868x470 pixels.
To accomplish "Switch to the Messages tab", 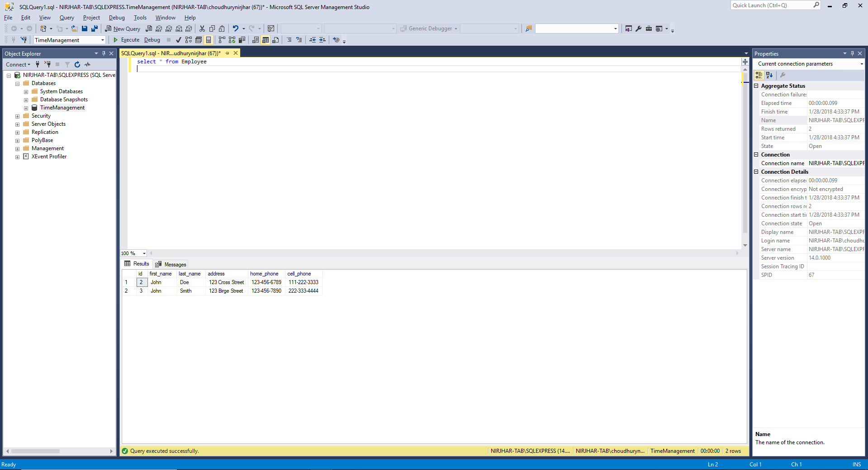I will pyautogui.click(x=171, y=264).
